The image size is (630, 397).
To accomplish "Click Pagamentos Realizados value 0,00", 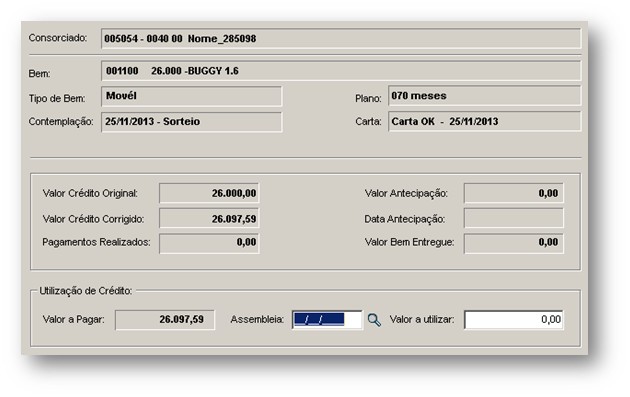I will click(x=209, y=243).
